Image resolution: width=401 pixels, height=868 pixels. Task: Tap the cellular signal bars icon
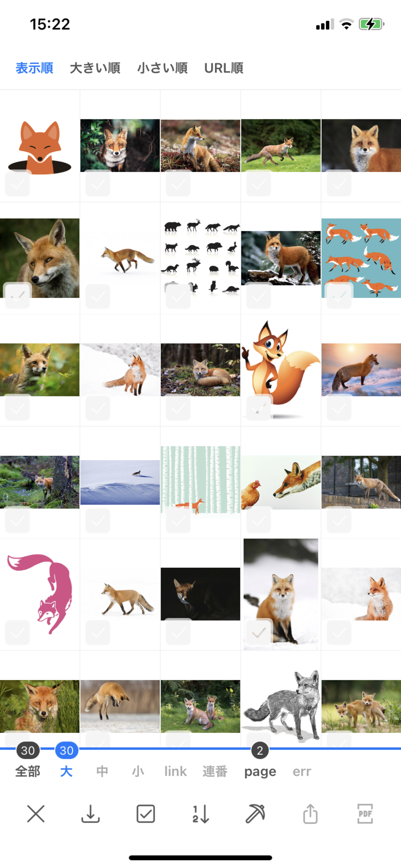pos(325,24)
